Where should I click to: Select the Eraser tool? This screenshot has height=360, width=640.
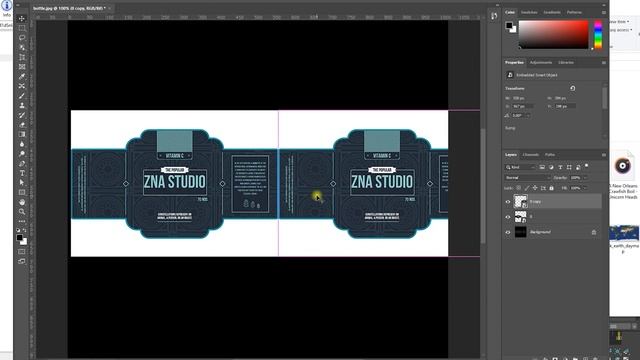tap(22, 125)
